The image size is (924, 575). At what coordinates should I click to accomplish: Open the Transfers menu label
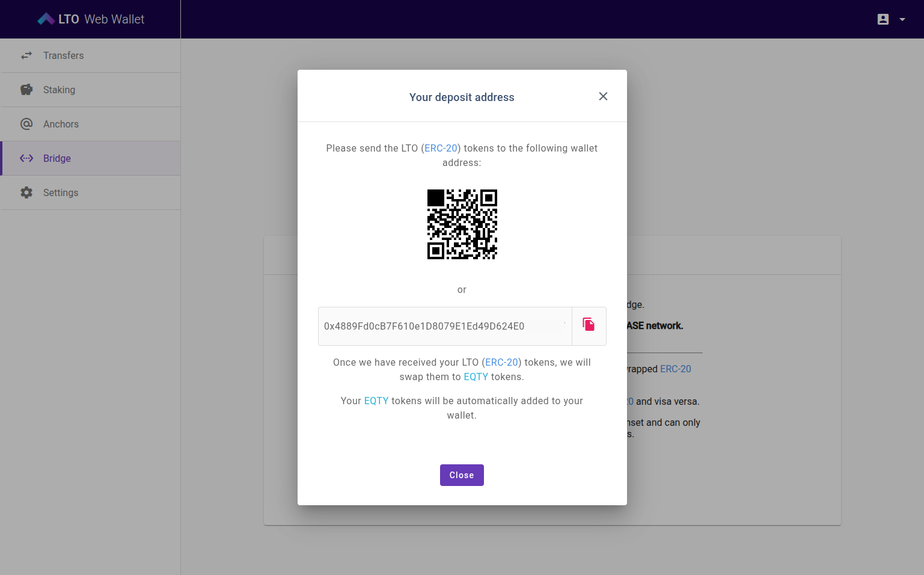click(x=63, y=55)
